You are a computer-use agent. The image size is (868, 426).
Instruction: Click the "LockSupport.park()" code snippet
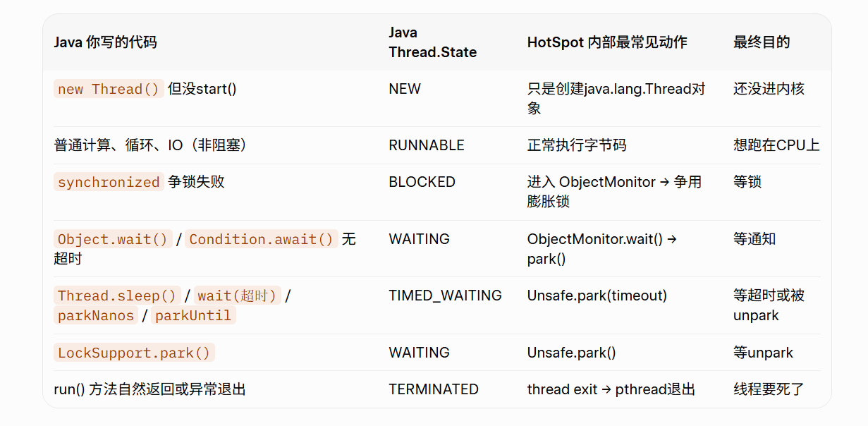pyautogui.click(x=134, y=353)
